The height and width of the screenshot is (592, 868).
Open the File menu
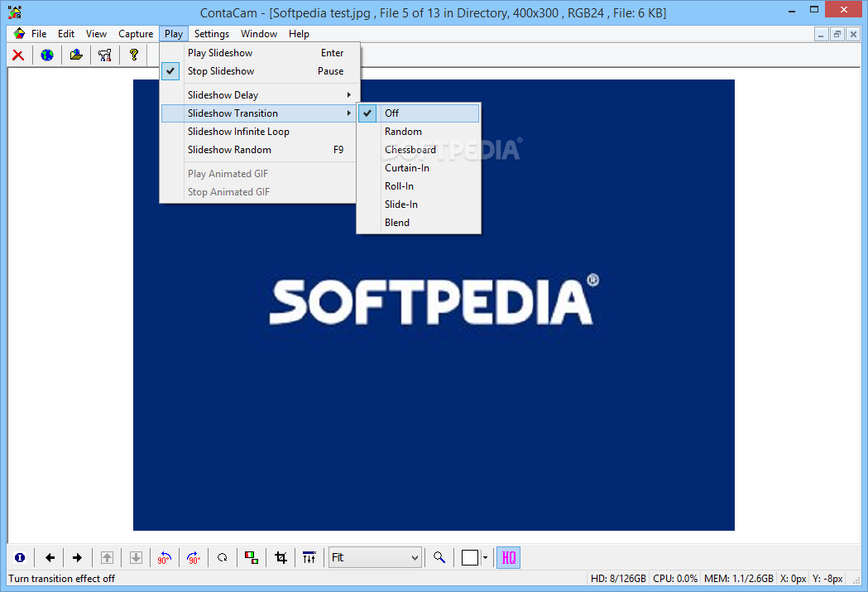[x=39, y=34]
